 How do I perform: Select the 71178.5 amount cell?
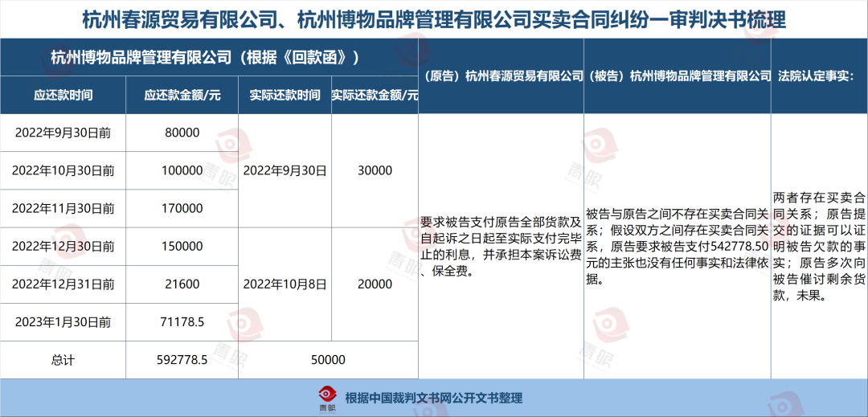(182, 321)
